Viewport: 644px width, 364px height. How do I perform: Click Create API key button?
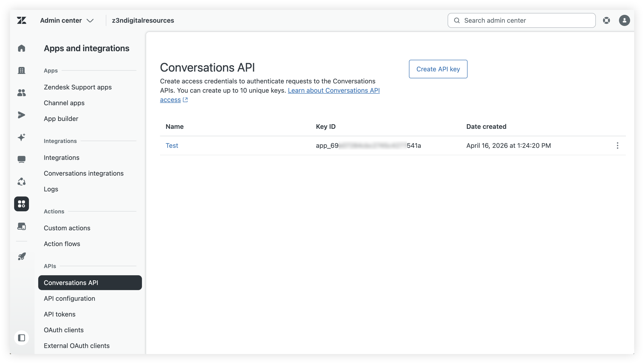438,69
